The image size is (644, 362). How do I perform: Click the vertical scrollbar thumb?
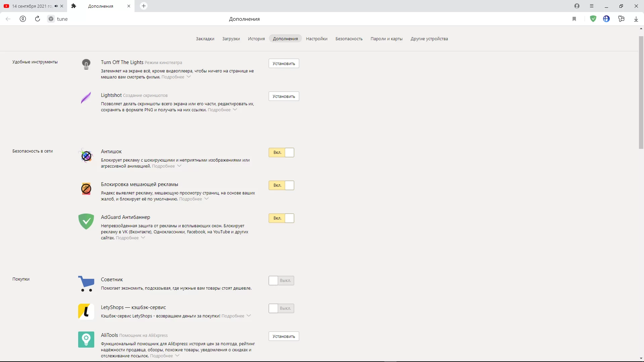point(641,92)
